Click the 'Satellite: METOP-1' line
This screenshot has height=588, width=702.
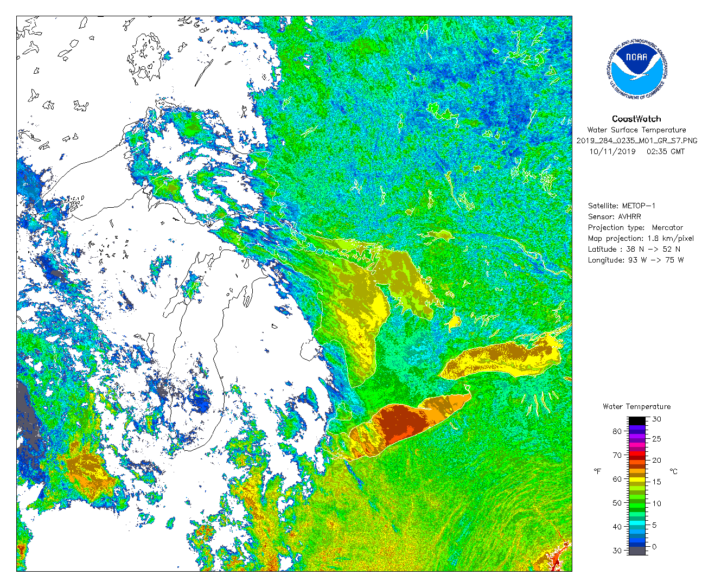click(x=622, y=206)
